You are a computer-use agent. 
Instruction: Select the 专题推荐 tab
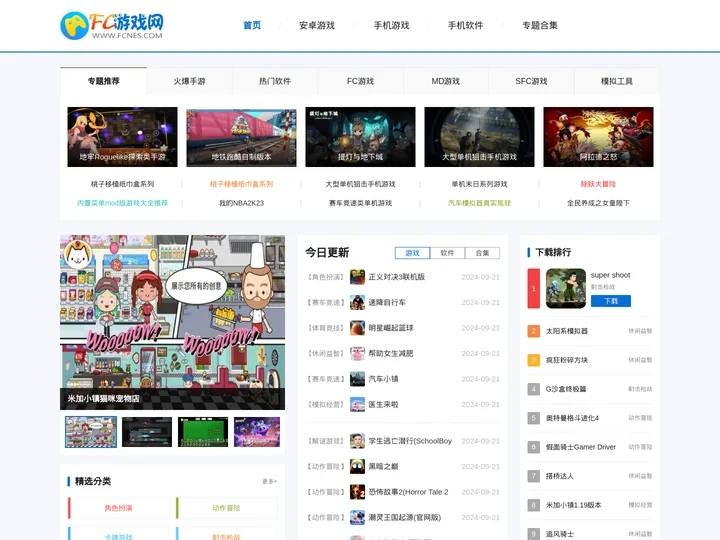pyautogui.click(x=103, y=81)
